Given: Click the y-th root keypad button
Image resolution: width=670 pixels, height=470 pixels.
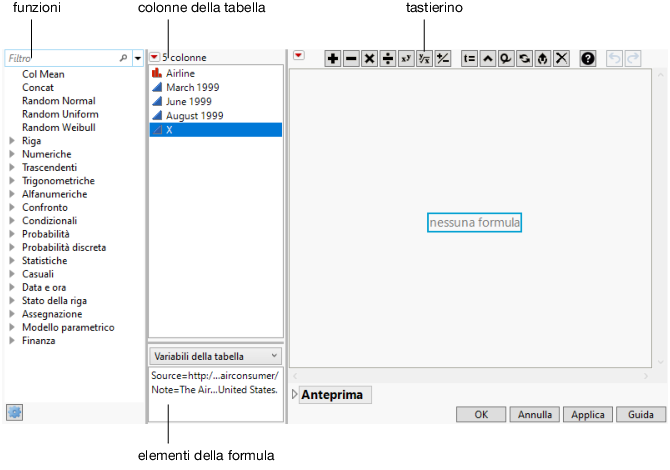Looking at the screenshot, I should coord(424,59).
